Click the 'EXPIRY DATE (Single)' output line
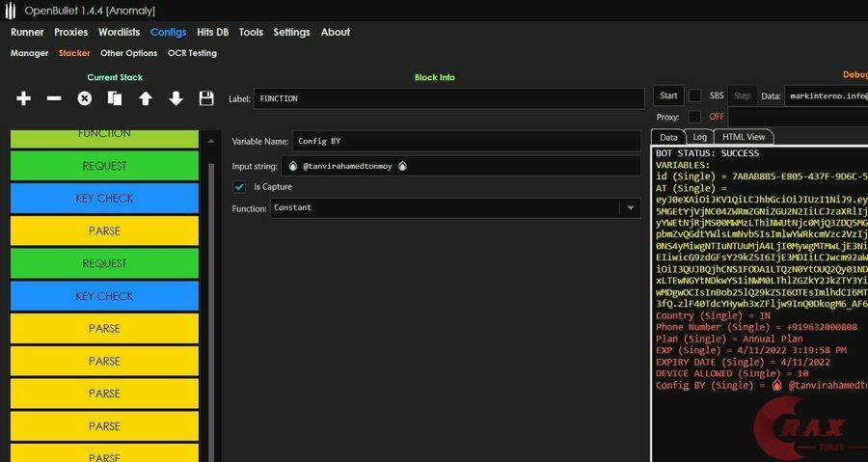868x462 pixels. pyautogui.click(x=743, y=362)
